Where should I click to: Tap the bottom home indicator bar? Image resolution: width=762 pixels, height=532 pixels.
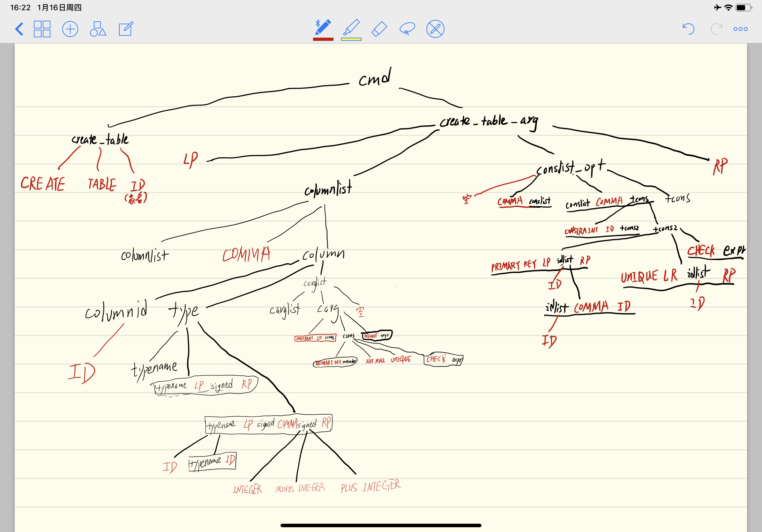coord(381,525)
